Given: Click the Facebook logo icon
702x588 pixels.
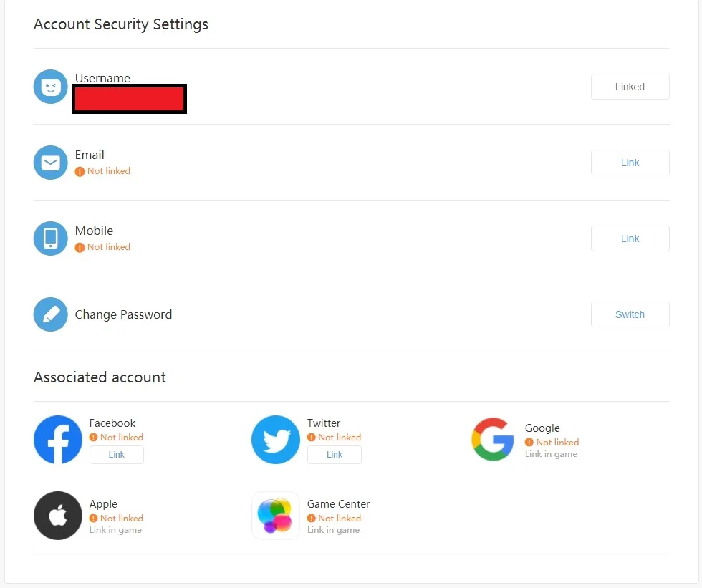Looking at the screenshot, I should point(58,440).
